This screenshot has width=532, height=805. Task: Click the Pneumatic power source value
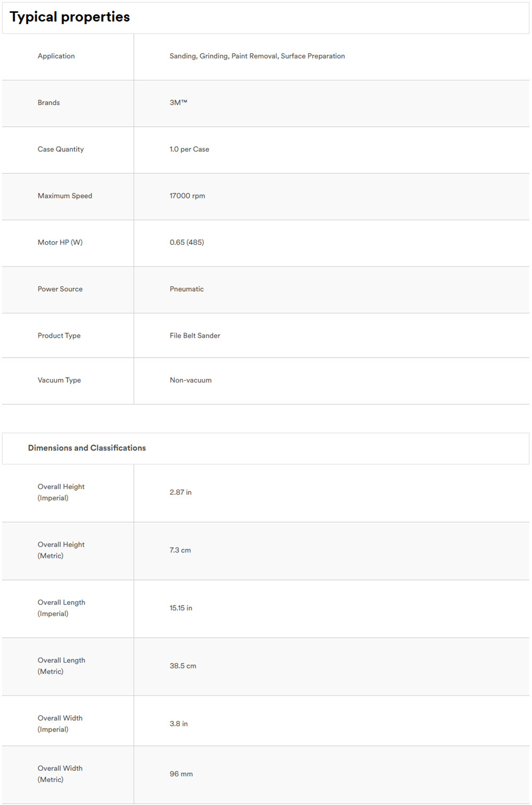point(187,289)
